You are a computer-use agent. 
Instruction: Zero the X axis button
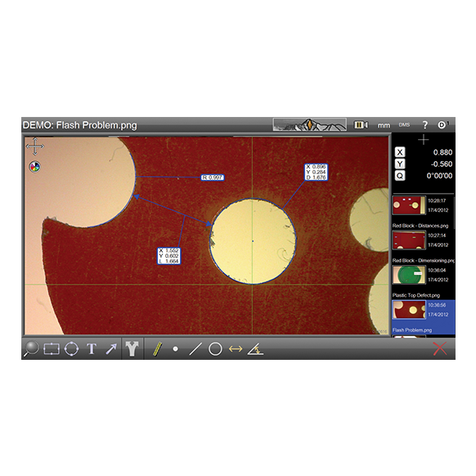point(400,152)
